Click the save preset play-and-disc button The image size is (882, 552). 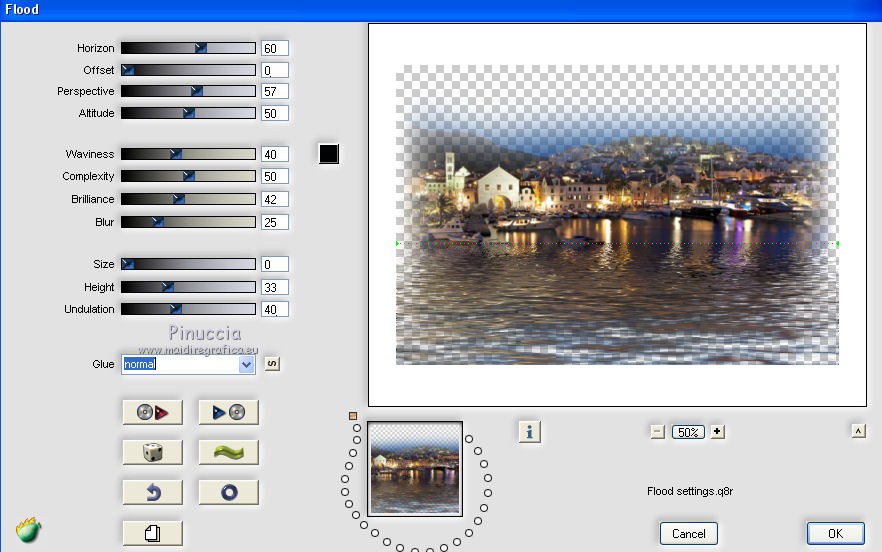point(228,412)
